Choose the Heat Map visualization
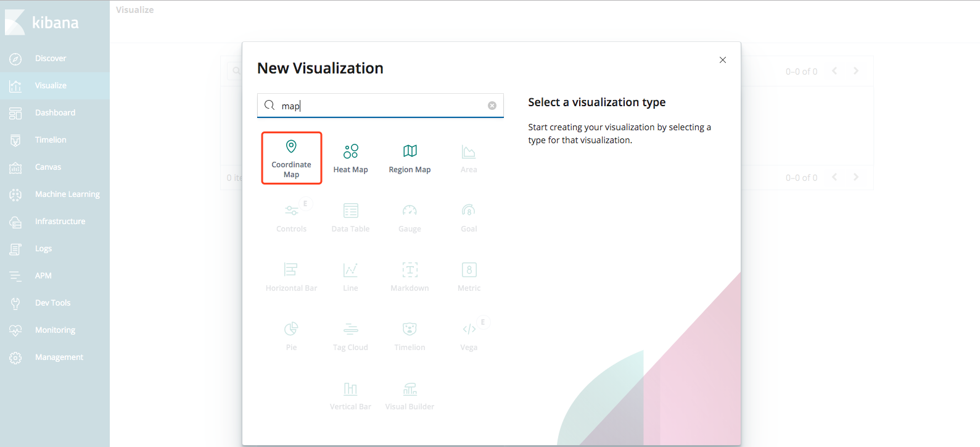This screenshot has width=980, height=447. [x=350, y=158]
